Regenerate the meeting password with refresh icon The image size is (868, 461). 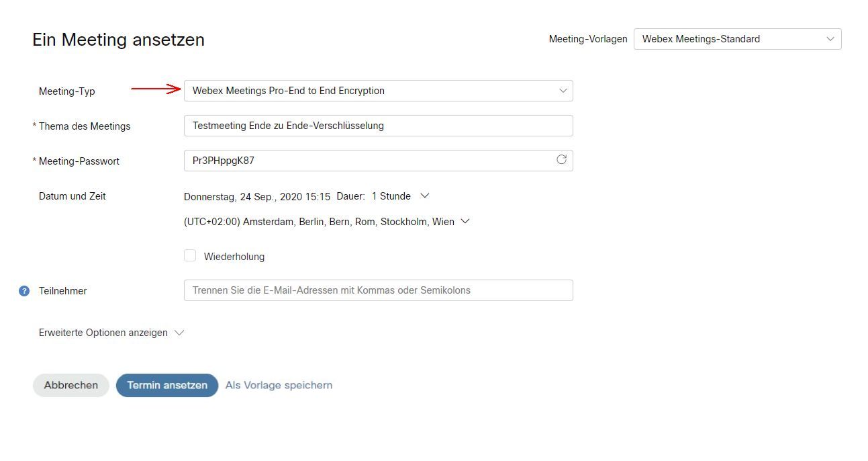pos(561,159)
